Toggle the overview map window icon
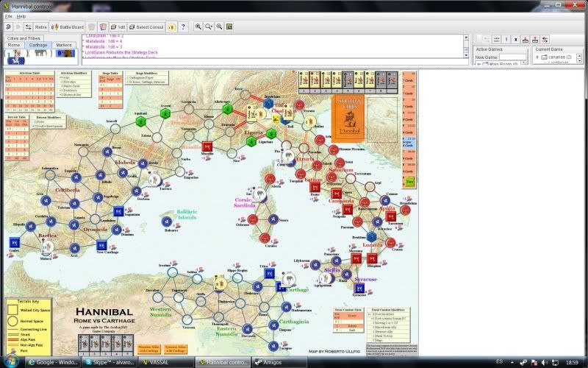 (x=229, y=26)
